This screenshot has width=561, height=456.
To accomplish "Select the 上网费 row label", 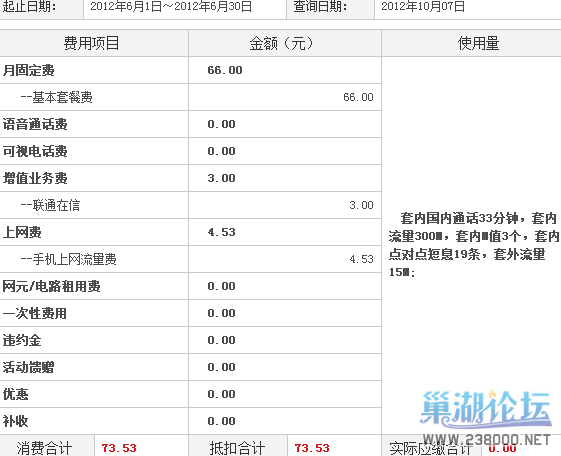I will pos(22,232).
